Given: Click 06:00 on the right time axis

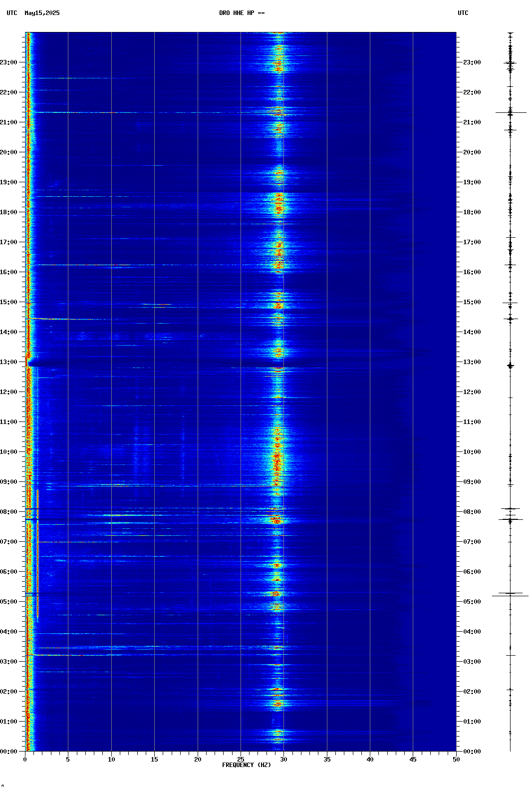Looking at the screenshot, I should coord(472,572).
